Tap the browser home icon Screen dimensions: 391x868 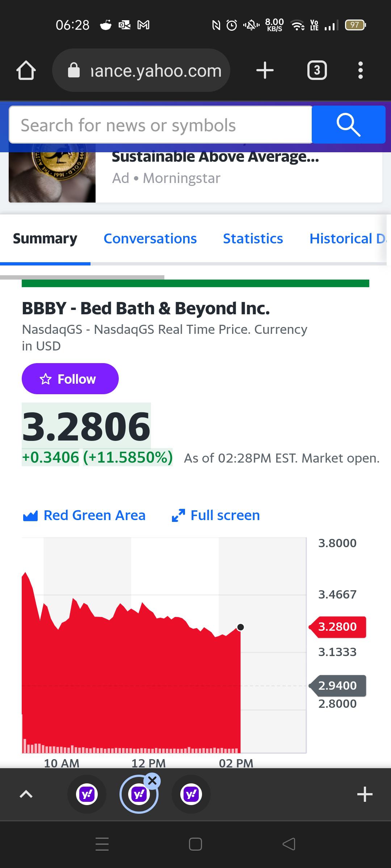click(26, 70)
